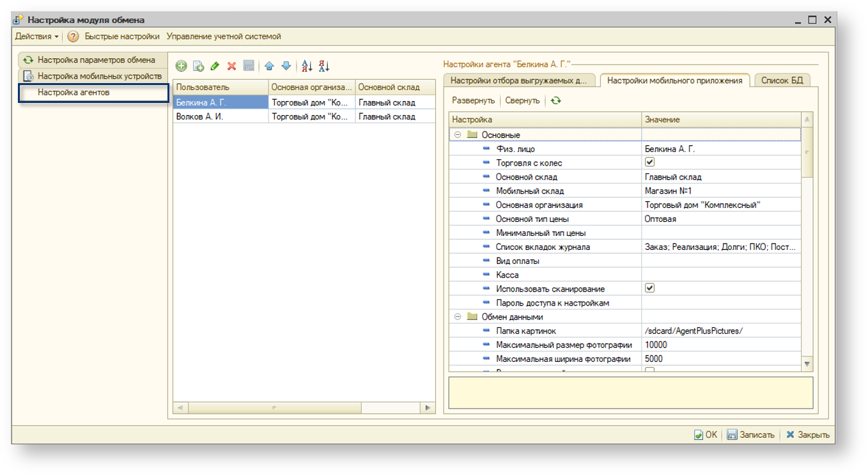Viewport: 868px width, 475px height.
Task: Click the blue marker icon beside Касса
Action: (487, 275)
